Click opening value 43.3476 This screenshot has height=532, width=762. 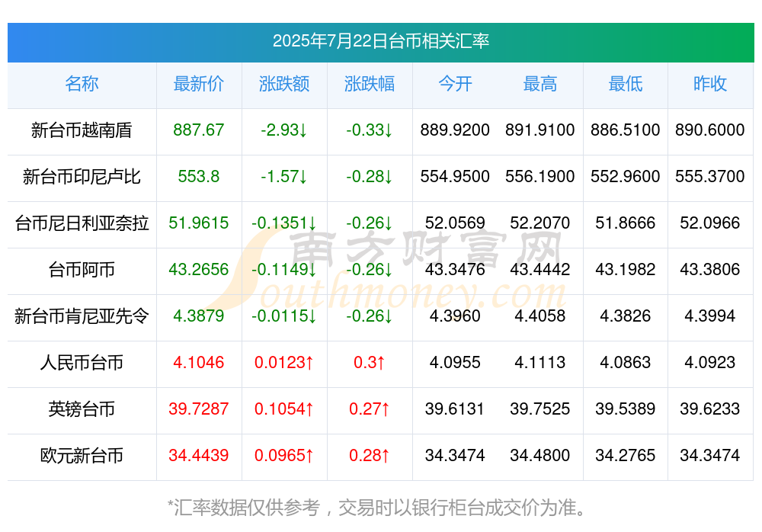coord(455,269)
